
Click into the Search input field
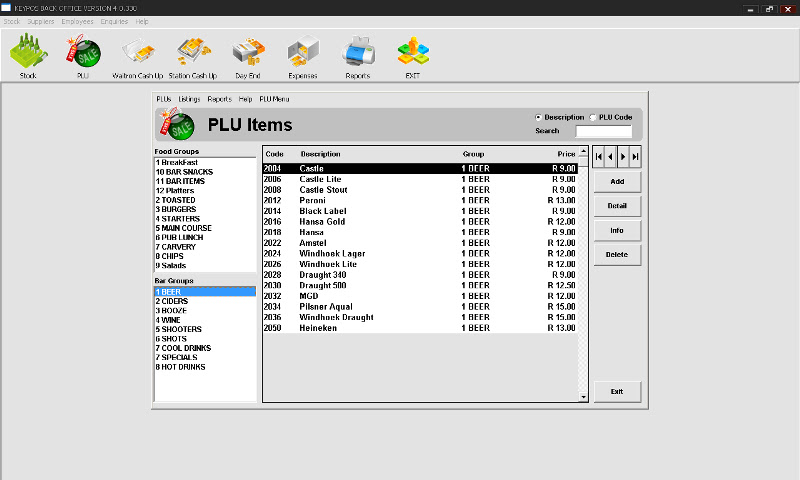604,132
